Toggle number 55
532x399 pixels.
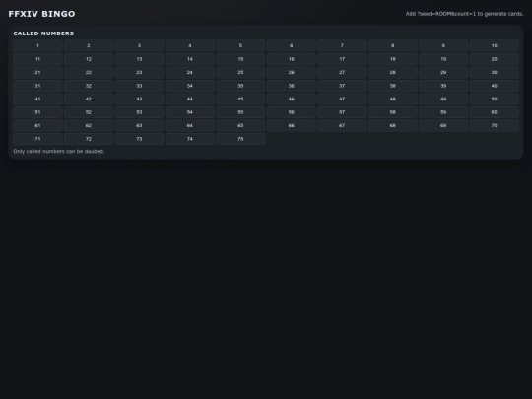click(240, 112)
